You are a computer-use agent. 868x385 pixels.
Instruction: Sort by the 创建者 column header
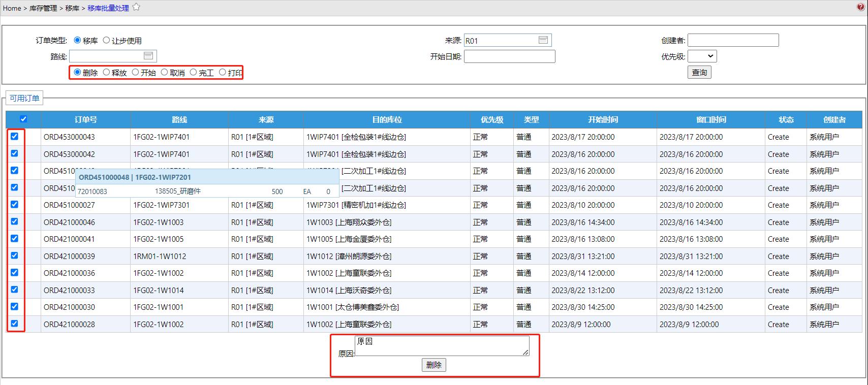click(834, 120)
